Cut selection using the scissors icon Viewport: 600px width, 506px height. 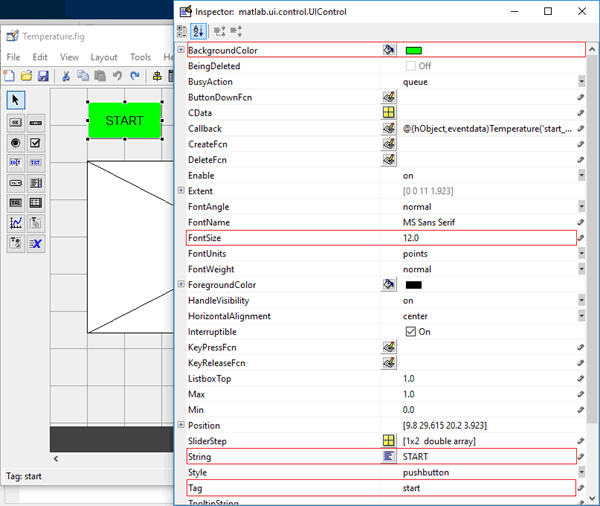[x=66, y=76]
